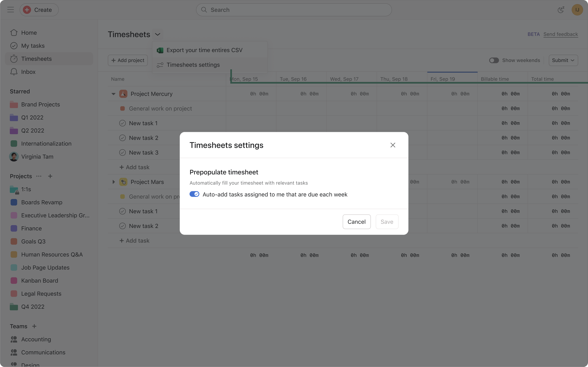Screen dimensions: 588x367
Task: Open the Submit dropdown
Action: (x=563, y=60)
